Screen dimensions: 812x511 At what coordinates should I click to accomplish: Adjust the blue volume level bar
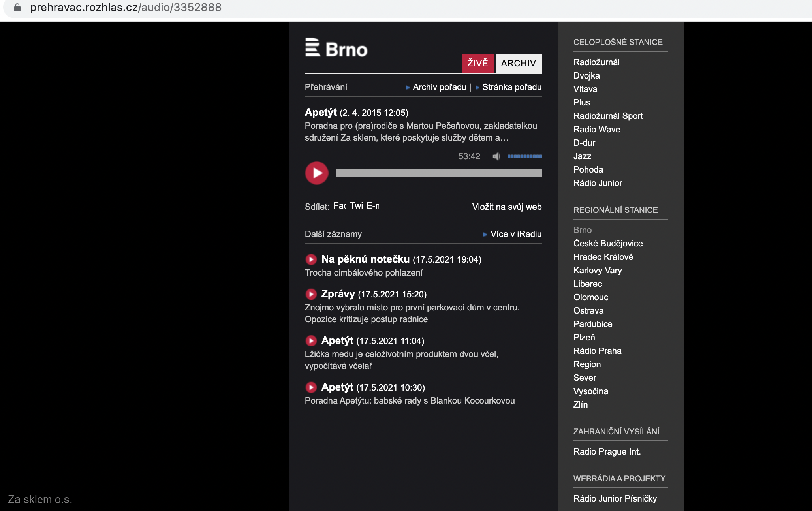[524, 156]
